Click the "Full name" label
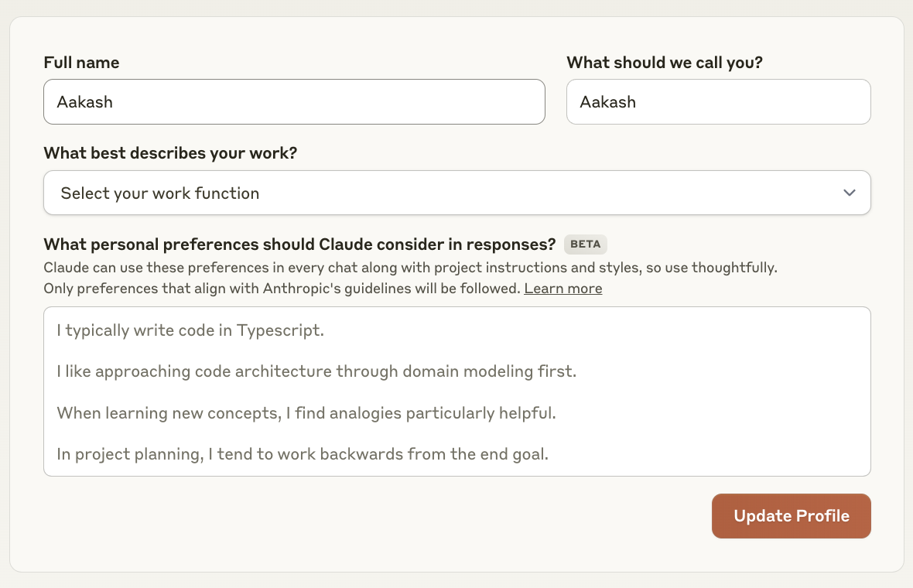 [x=81, y=63]
